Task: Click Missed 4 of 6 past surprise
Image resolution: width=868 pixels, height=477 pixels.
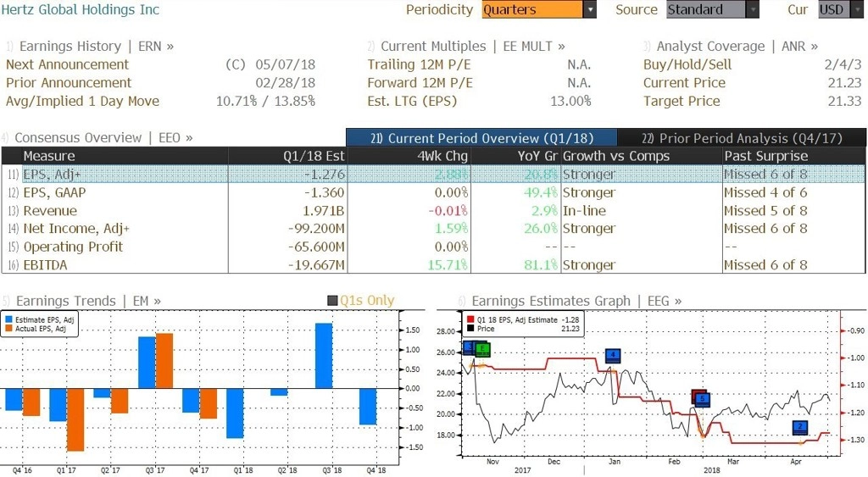Action: click(765, 192)
